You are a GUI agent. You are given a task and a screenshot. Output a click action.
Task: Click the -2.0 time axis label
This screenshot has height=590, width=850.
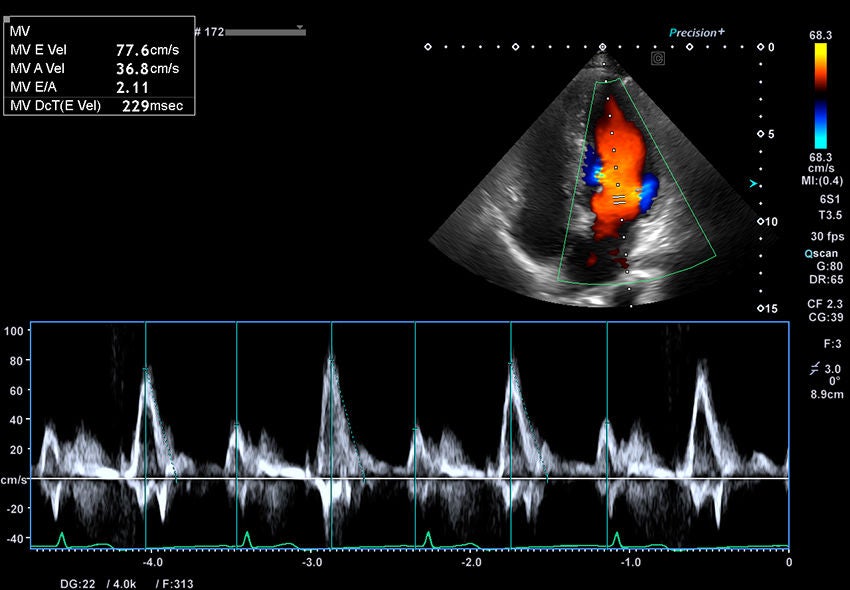click(x=470, y=562)
